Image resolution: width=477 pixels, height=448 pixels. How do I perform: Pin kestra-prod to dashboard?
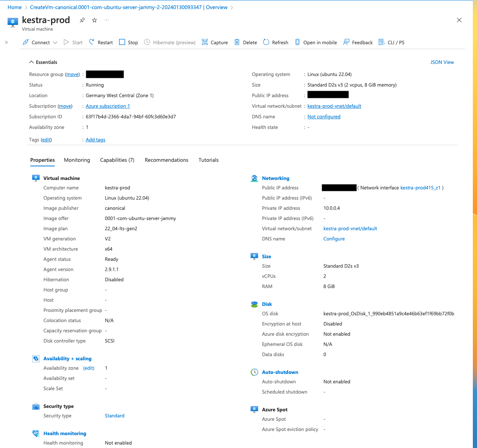[82, 20]
